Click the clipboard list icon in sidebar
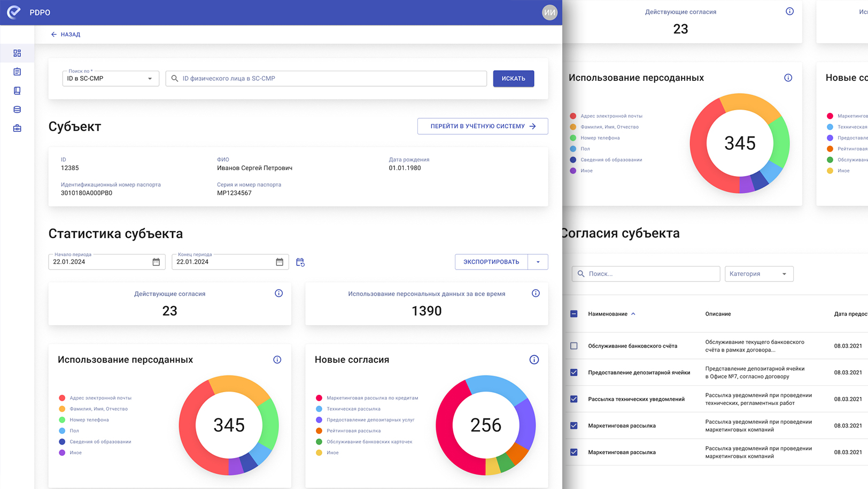This screenshot has width=868, height=489. 17,72
